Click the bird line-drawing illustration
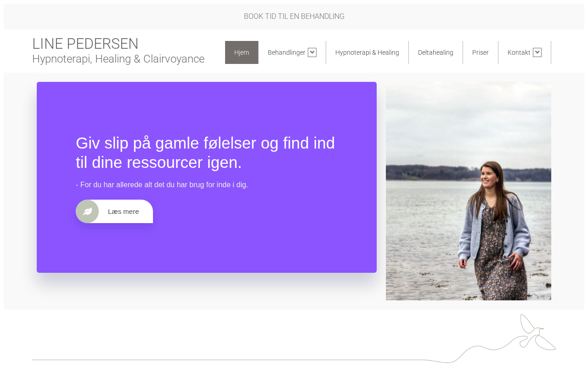The width and height of the screenshot is (588, 368). click(x=533, y=332)
